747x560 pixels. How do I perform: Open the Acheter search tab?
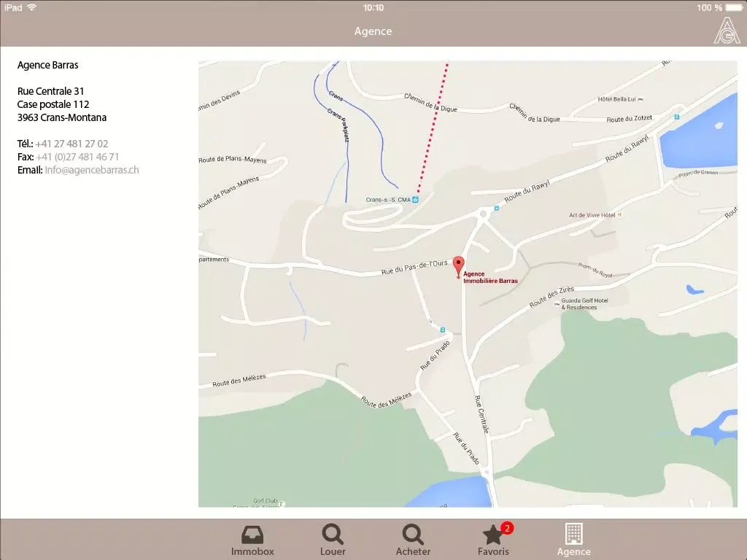point(413,540)
